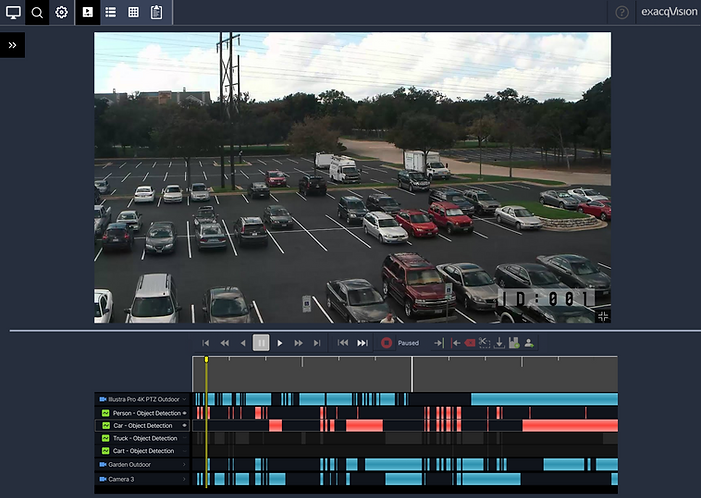Viewport: 701px width, 498px height.
Task: Toggle visibility of Person - Object Detection
Action: tap(184, 413)
